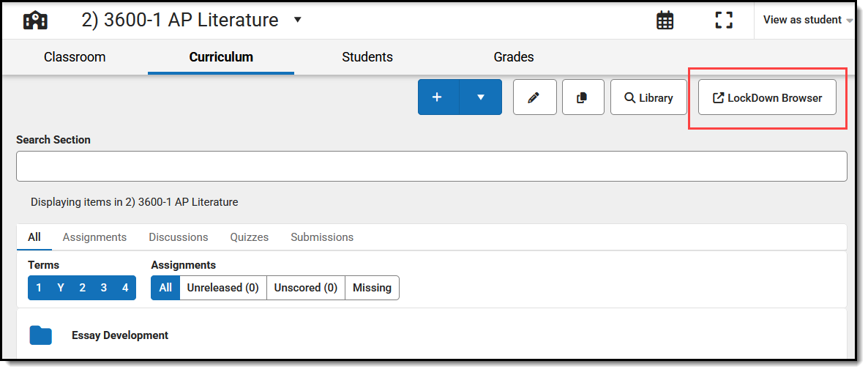Open the View as student dropdown
The height and width of the screenshot is (372, 868).
807,20
